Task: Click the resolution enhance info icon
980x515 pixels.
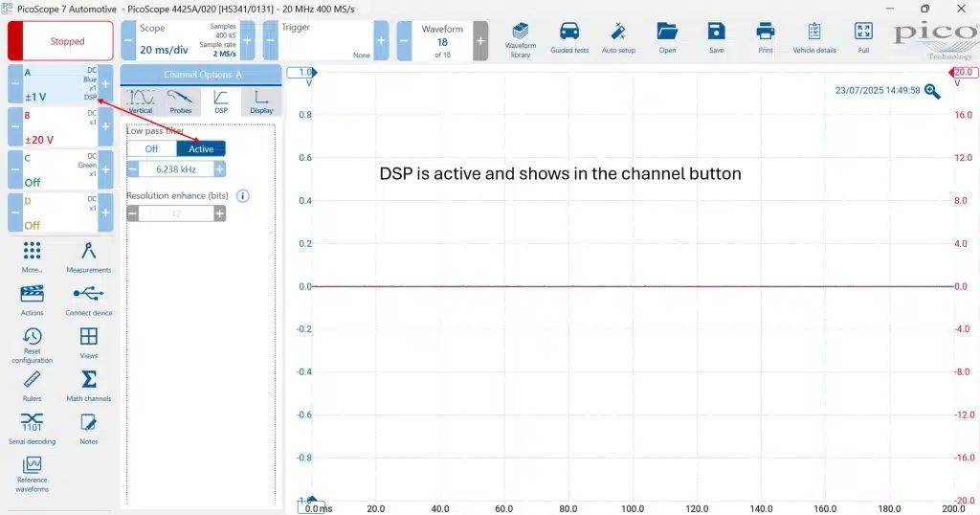Action: (x=242, y=195)
